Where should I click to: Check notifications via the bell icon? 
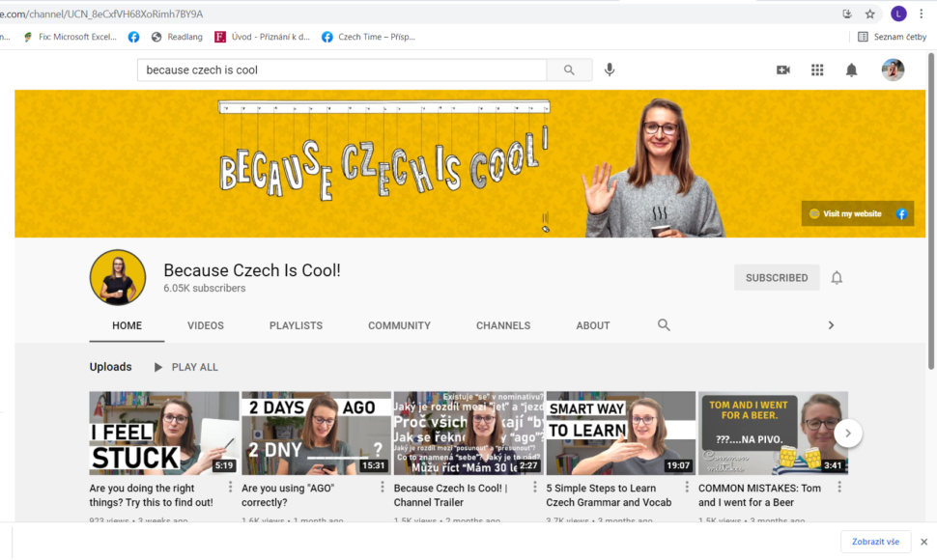coord(851,70)
